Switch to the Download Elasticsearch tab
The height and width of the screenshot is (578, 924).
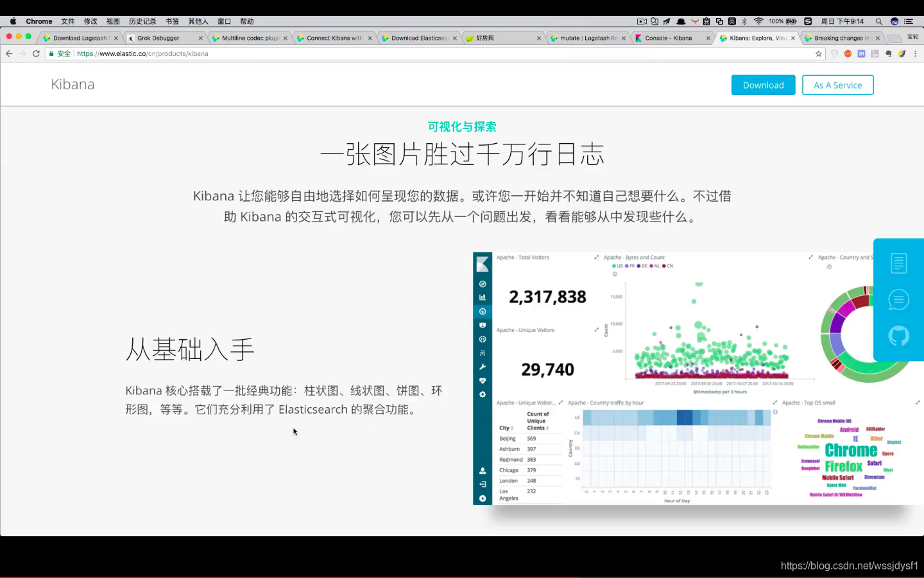point(420,38)
